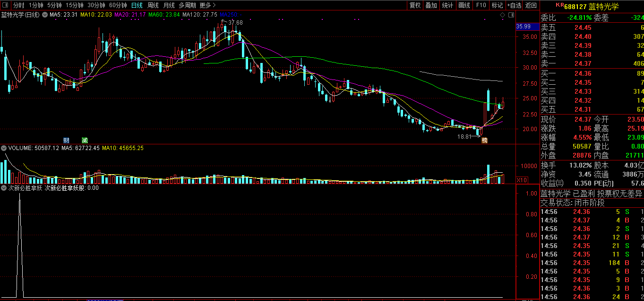644x301 pixels.
Task: Click the 卖五 24.45 order row
Action: [592, 28]
